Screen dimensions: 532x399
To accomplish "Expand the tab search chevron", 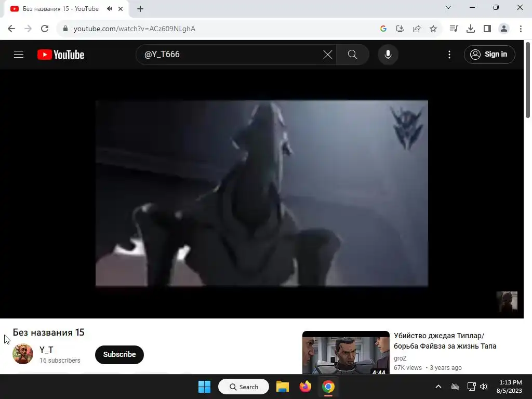I will pyautogui.click(x=448, y=7).
